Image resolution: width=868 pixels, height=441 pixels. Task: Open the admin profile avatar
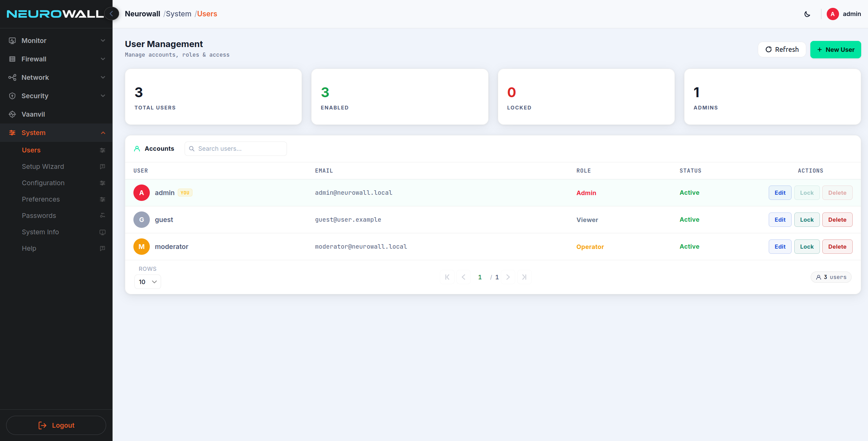(833, 14)
